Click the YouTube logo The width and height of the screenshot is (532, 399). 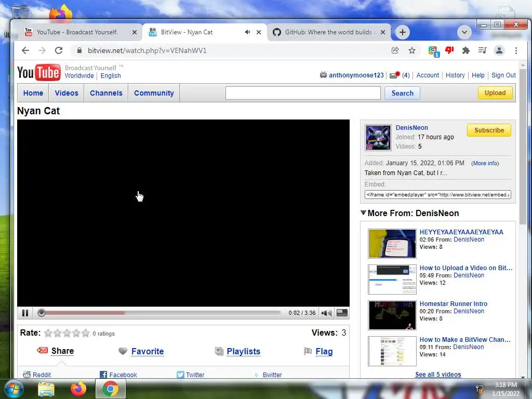coord(39,72)
